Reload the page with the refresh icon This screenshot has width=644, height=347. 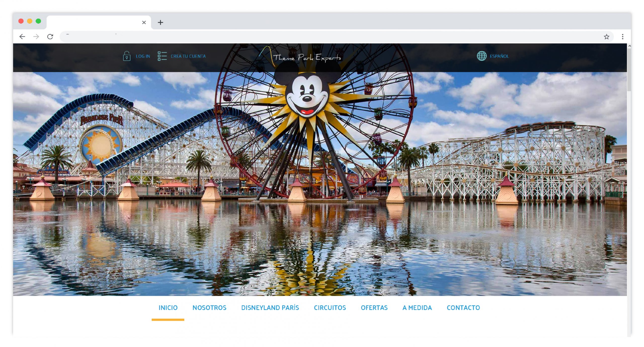50,37
